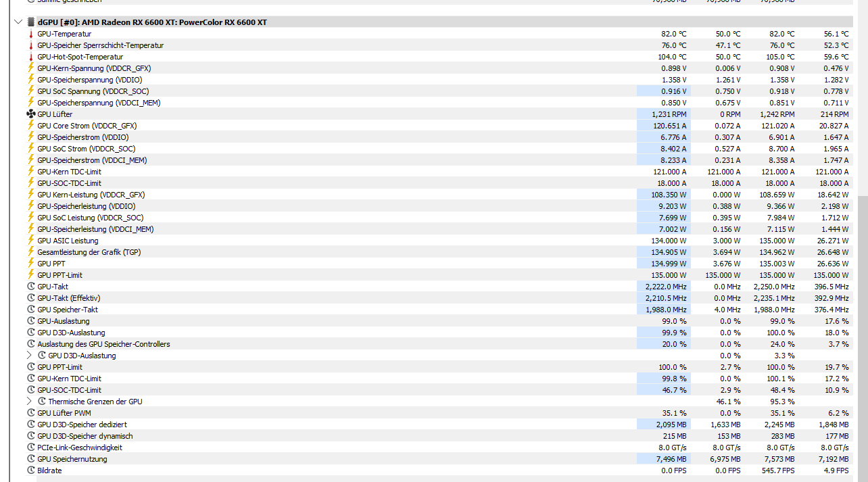
Task: Click clock icon of Bildrate row
Action: 30,471
